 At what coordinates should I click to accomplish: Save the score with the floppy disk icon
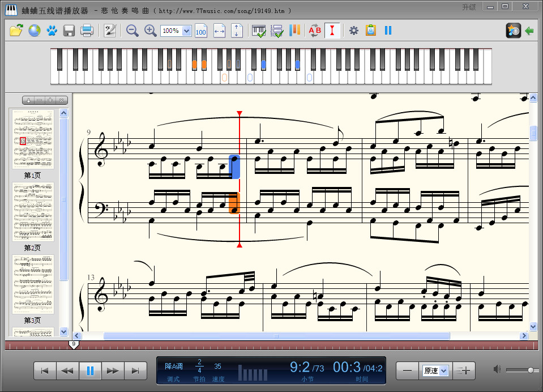pos(69,31)
